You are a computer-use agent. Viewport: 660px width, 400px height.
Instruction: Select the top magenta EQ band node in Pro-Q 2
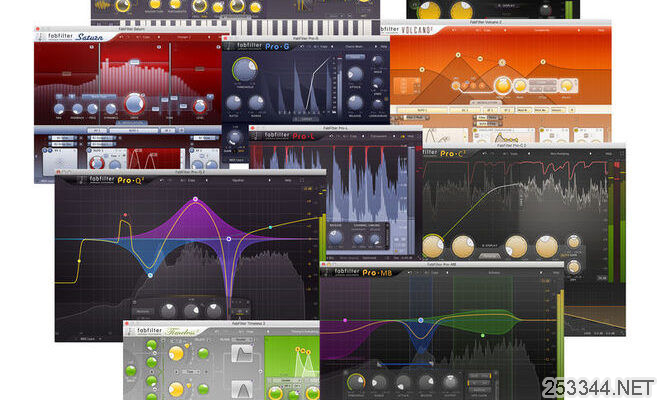tap(195, 199)
